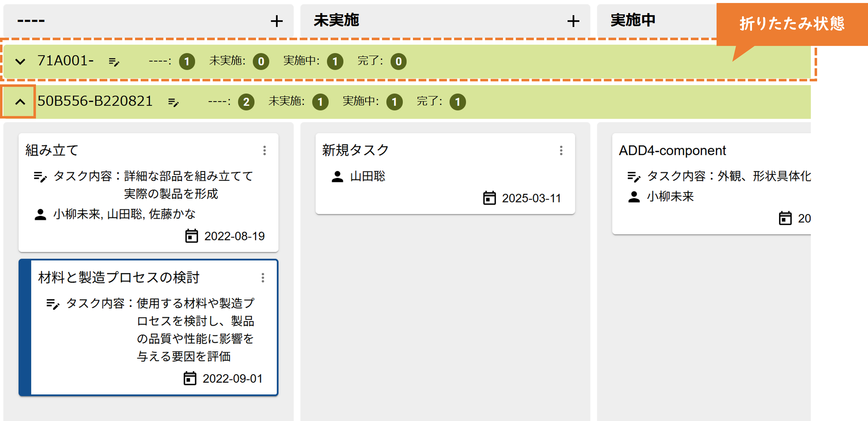
Task: Open three-dot menu on 材料と製造プロセスの検討 card
Action: (x=263, y=278)
